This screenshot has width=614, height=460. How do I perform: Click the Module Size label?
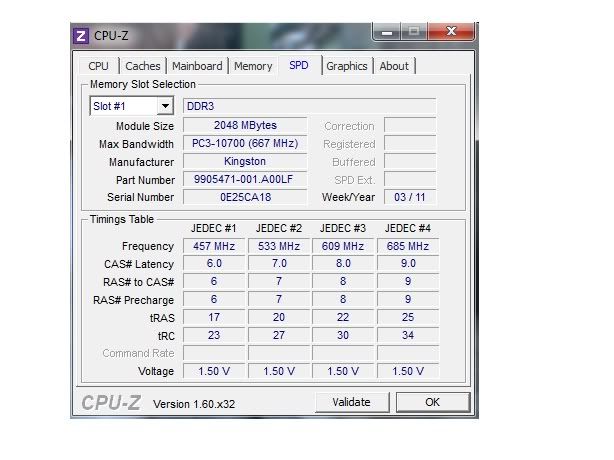[x=145, y=126]
